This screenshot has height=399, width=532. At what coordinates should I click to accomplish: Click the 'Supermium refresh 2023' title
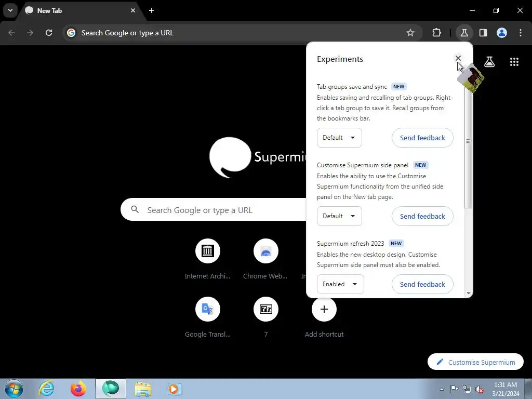(x=351, y=244)
